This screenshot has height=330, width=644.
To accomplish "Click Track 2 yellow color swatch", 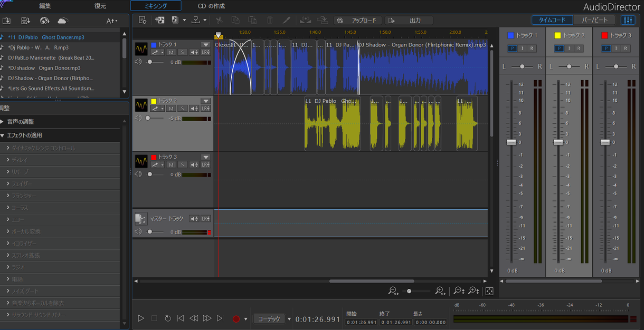I will (x=154, y=101).
